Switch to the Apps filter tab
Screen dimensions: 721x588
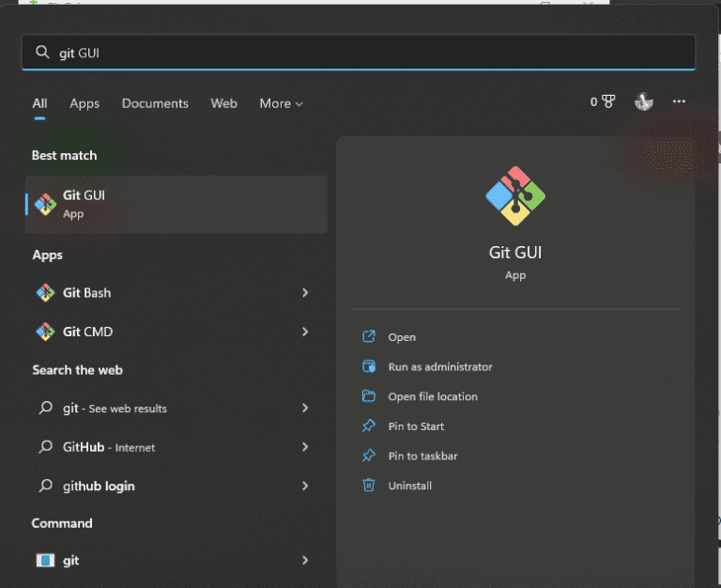(x=84, y=103)
